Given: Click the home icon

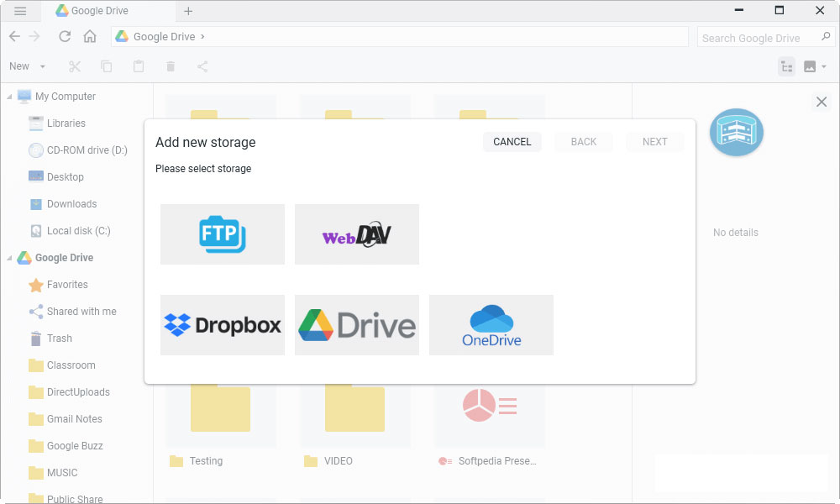Looking at the screenshot, I should pyautogui.click(x=90, y=36).
